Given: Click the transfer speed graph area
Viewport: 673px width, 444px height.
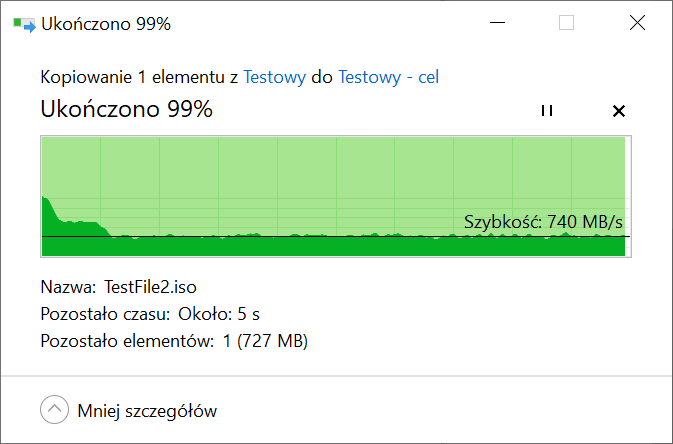Looking at the screenshot, I should tap(336, 196).
